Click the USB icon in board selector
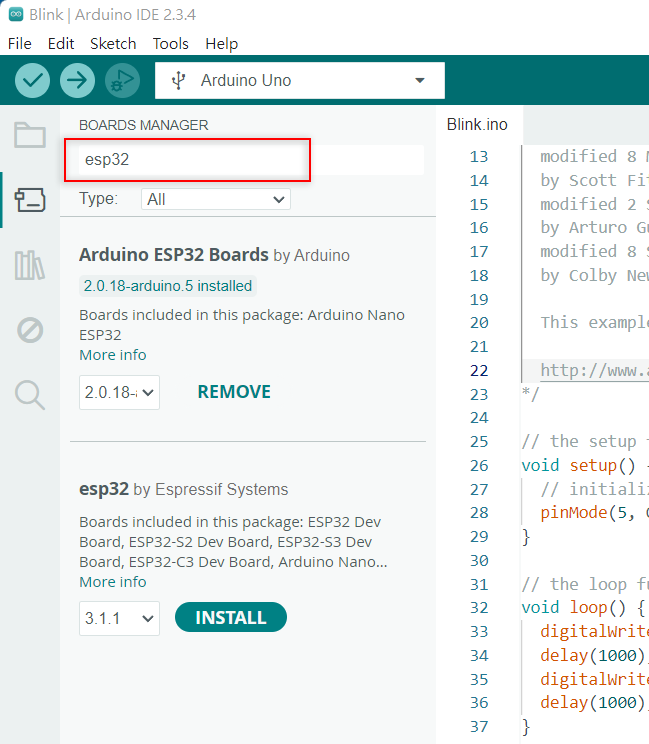The height and width of the screenshot is (744, 649). pyautogui.click(x=178, y=80)
